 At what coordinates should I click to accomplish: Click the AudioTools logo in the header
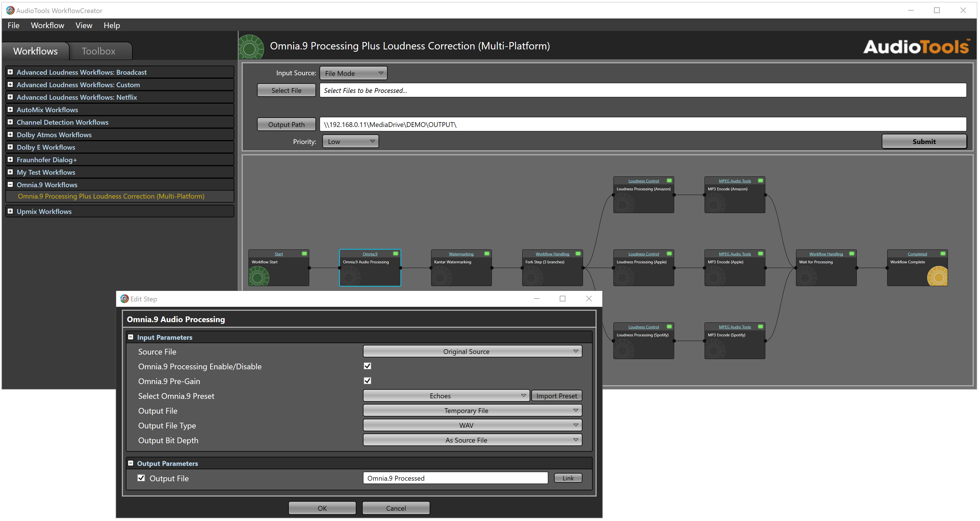click(916, 47)
